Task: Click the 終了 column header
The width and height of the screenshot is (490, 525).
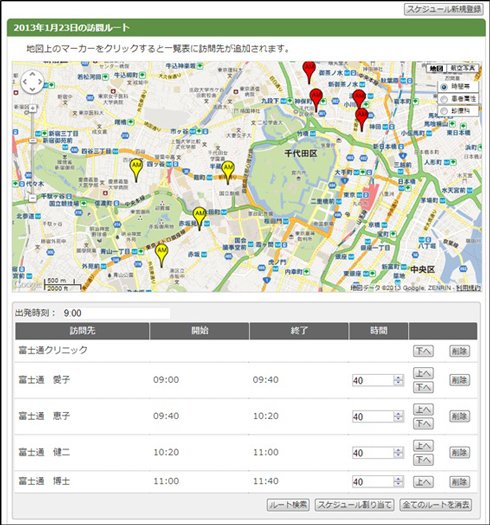Action: point(299,331)
